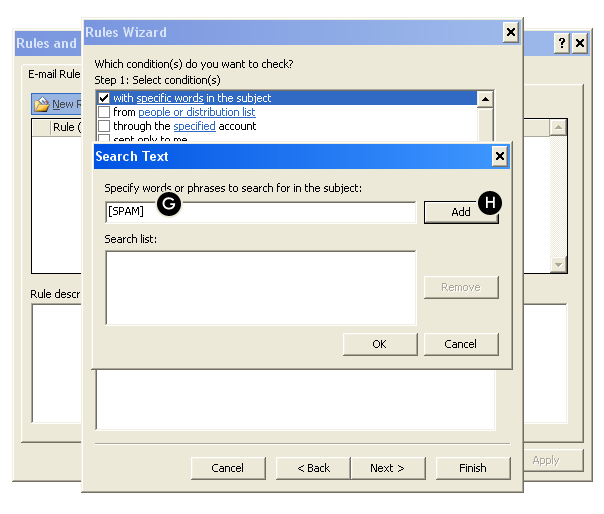
Task: Go to previous wizard step with Back
Action: coord(312,468)
